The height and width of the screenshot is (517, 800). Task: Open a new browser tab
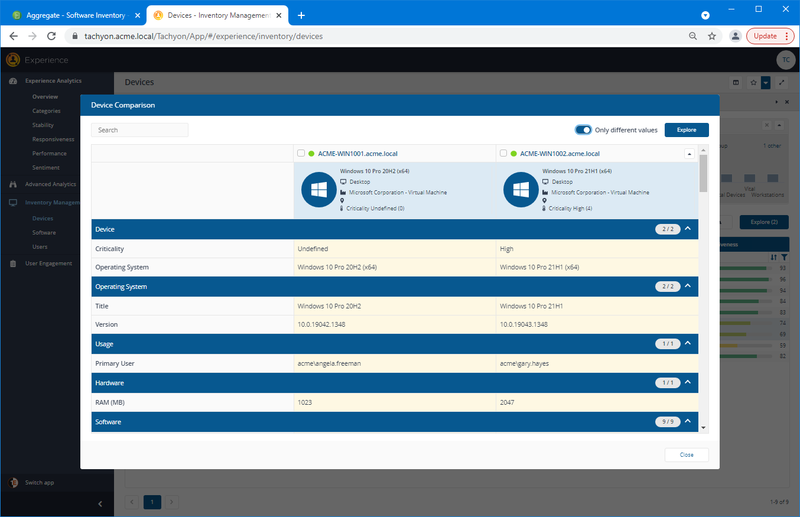point(301,15)
